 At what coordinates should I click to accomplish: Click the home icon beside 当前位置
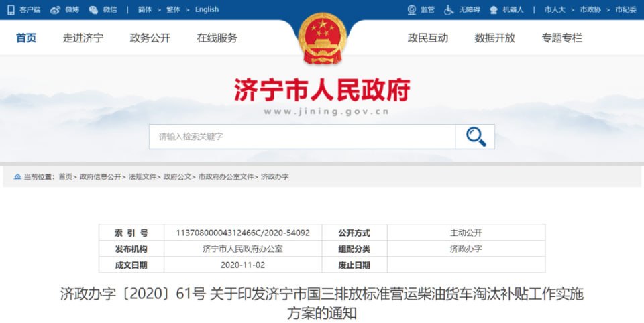coord(16,177)
